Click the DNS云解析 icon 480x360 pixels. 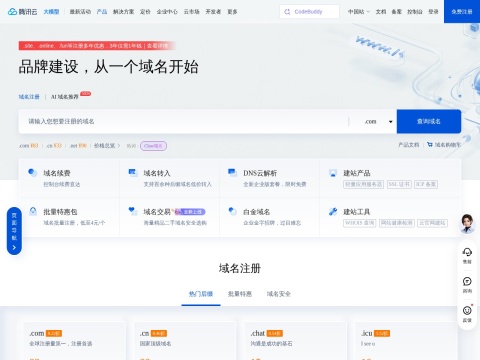coord(232,172)
